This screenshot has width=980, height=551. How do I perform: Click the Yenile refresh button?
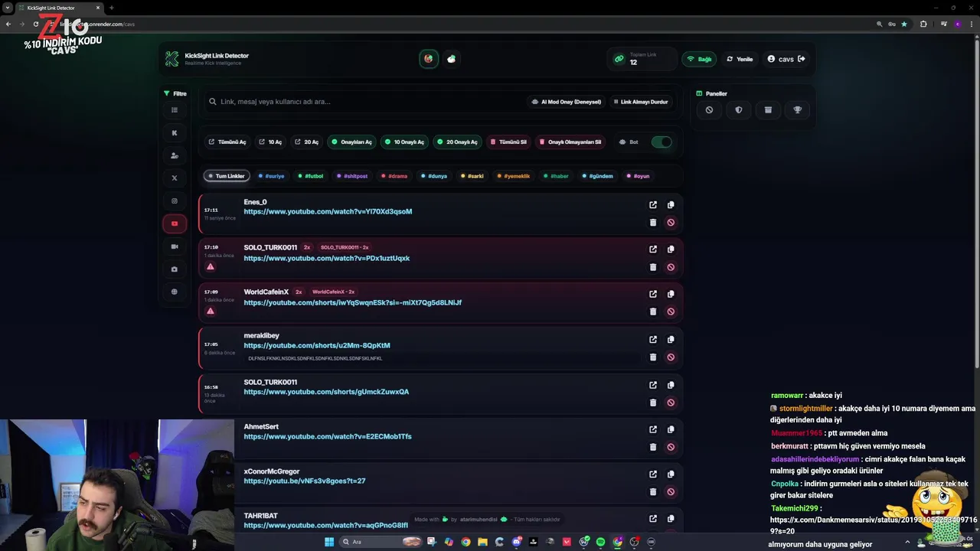tap(740, 59)
